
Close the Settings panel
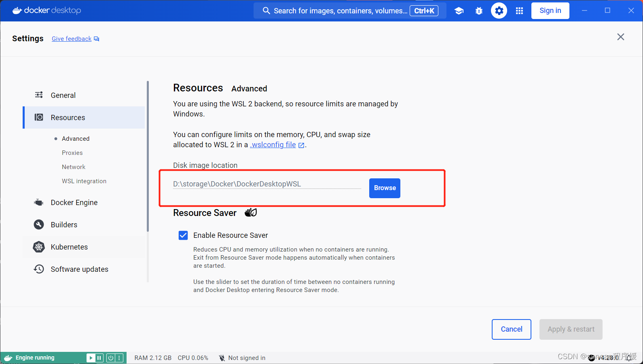click(621, 37)
